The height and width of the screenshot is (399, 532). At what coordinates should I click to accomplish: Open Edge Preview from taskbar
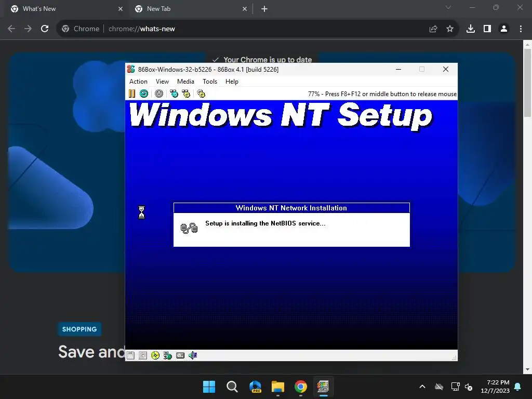[255, 387]
